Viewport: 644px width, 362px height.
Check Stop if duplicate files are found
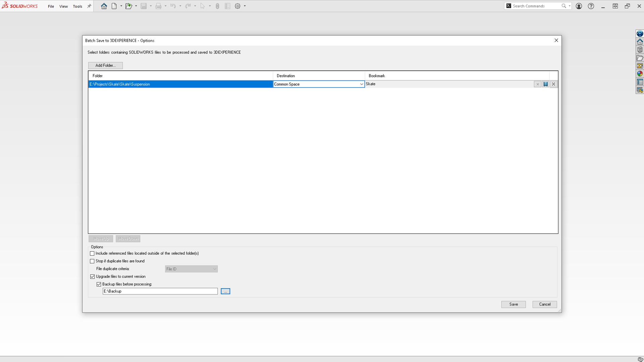[92, 261]
